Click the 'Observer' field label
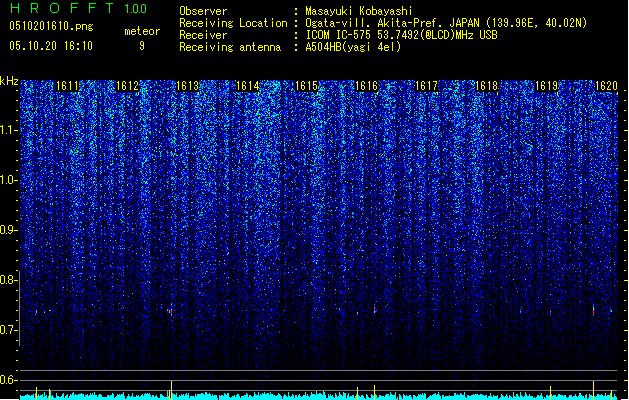Viewport: 629px width, 400px height. [x=203, y=11]
